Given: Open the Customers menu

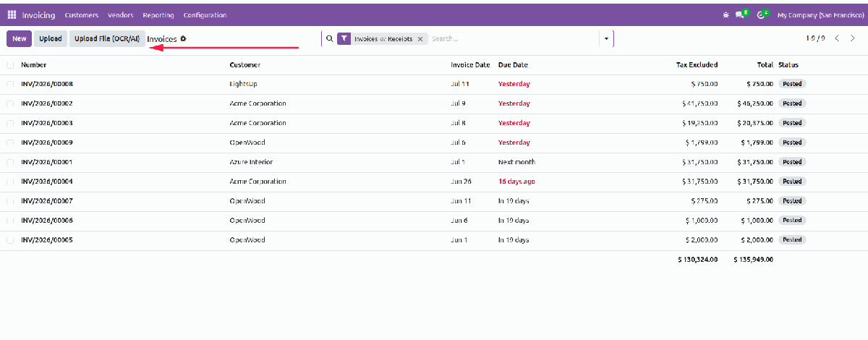Looking at the screenshot, I should (82, 14).
